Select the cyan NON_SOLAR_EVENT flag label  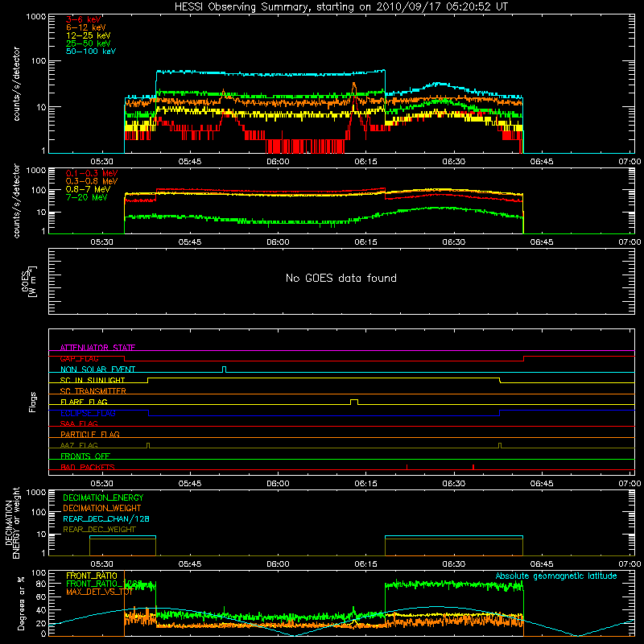click(97, 369)
